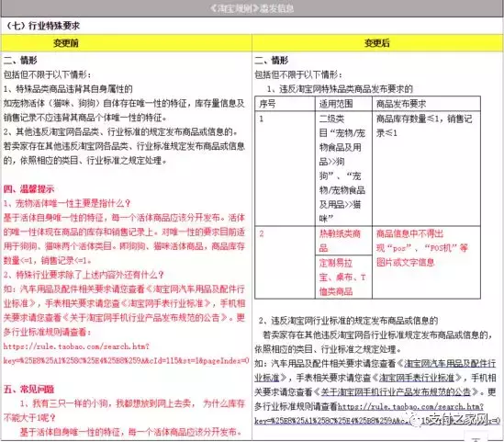Viewport: 504px width, 442px height.
Task: Click the cell listing 二级类目 宠物/宠物食品及用品
Action: pyautogui.click(x=342, y=168)
